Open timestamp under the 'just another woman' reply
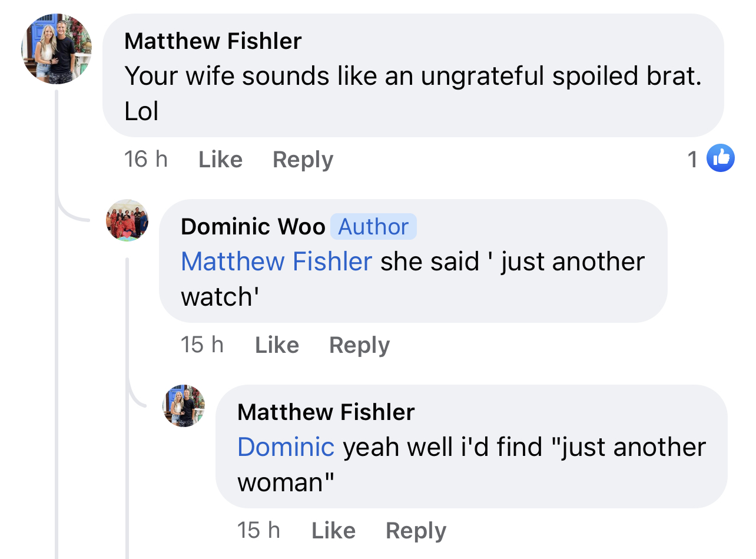This screenshot has width=756, height=559. point(258,531)
